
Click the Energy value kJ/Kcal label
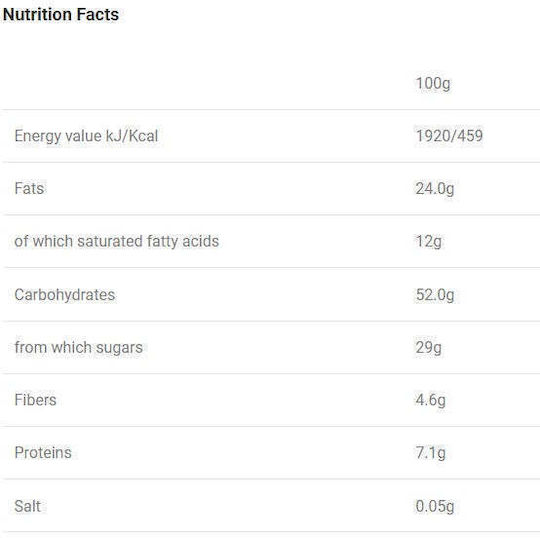[86, 136]
